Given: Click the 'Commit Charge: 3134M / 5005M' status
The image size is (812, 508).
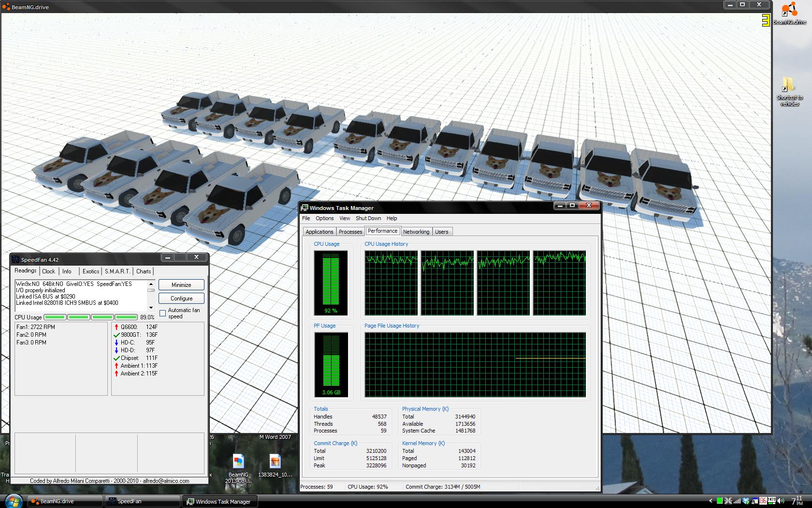Looking at the screenshot, I should (x=443, y=487).
